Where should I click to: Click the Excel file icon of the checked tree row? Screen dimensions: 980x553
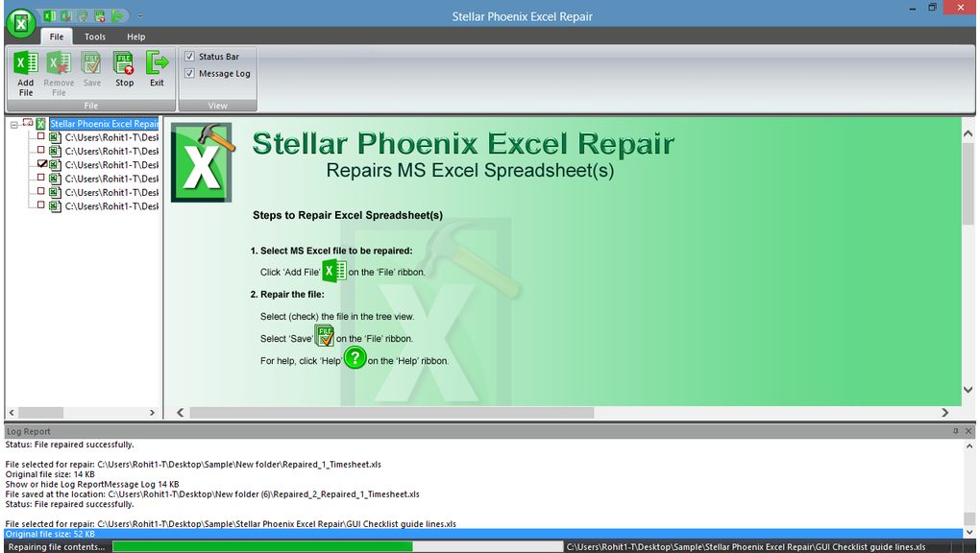55,165
